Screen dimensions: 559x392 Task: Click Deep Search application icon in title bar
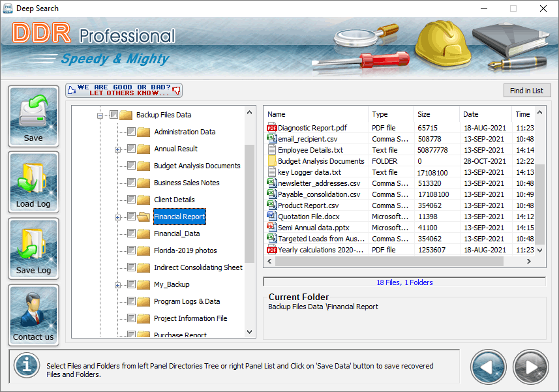point(7,8)
